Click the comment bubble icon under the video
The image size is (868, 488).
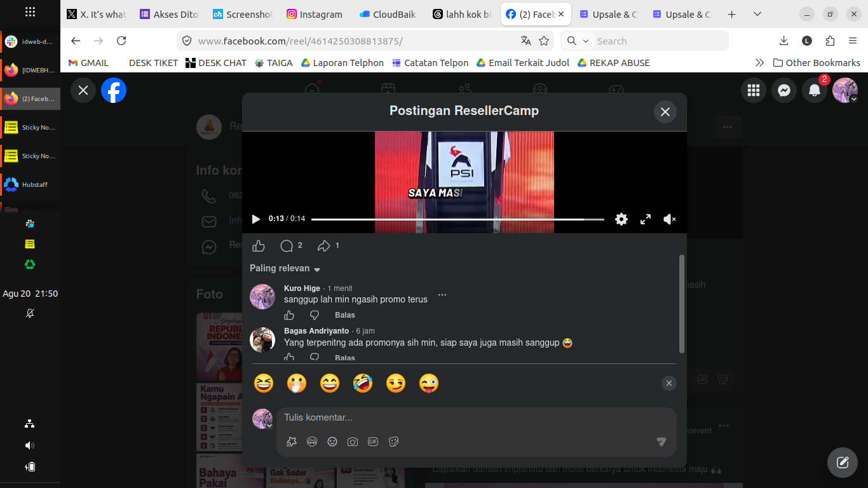tap(287, 246)
